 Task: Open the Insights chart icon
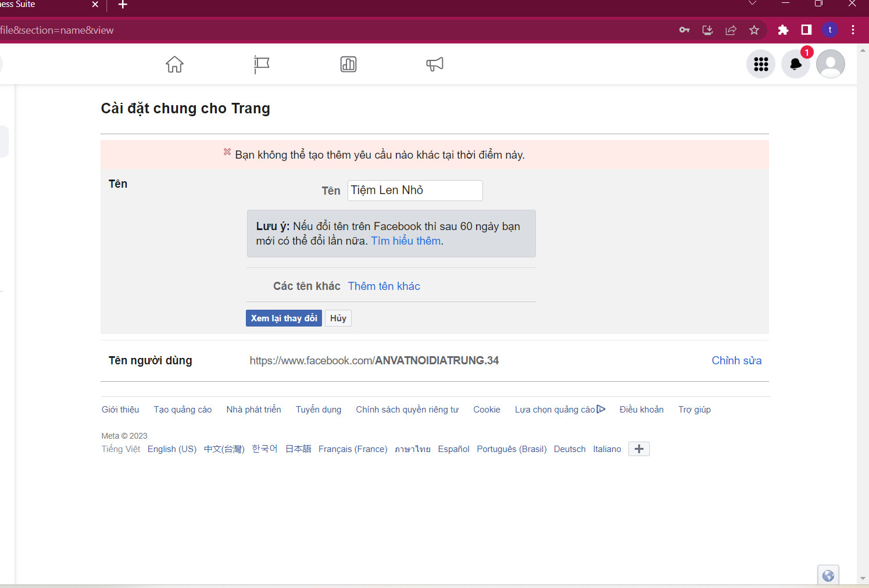[348, 64]
